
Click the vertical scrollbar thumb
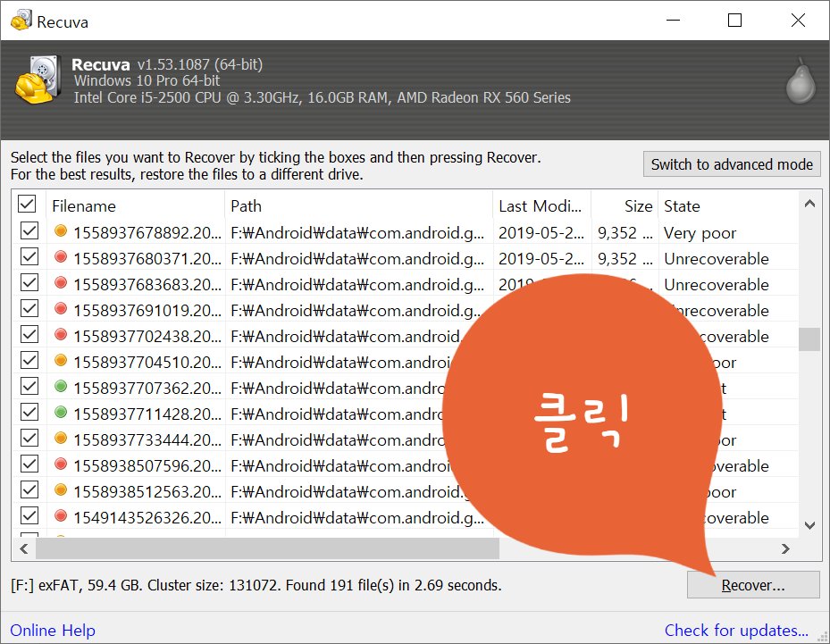(809, 339)
